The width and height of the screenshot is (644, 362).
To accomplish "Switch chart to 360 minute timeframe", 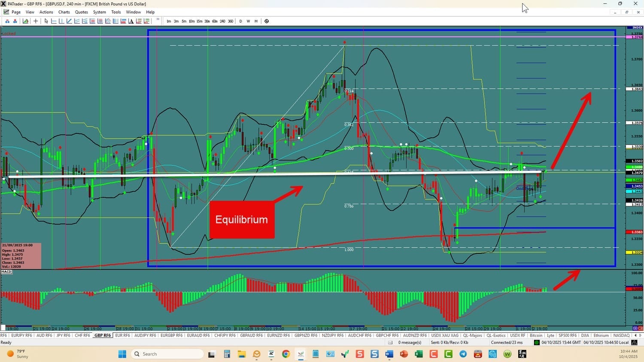I will 231,21.
